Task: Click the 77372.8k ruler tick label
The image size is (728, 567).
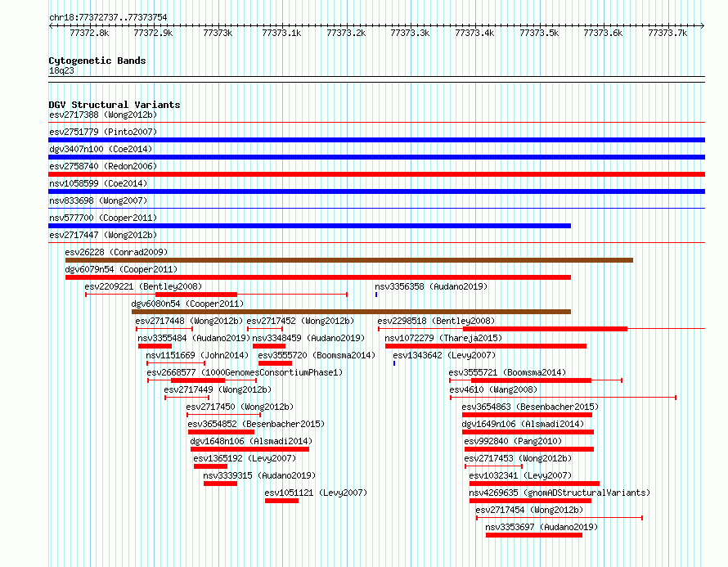Action: [x=89, y=33]
